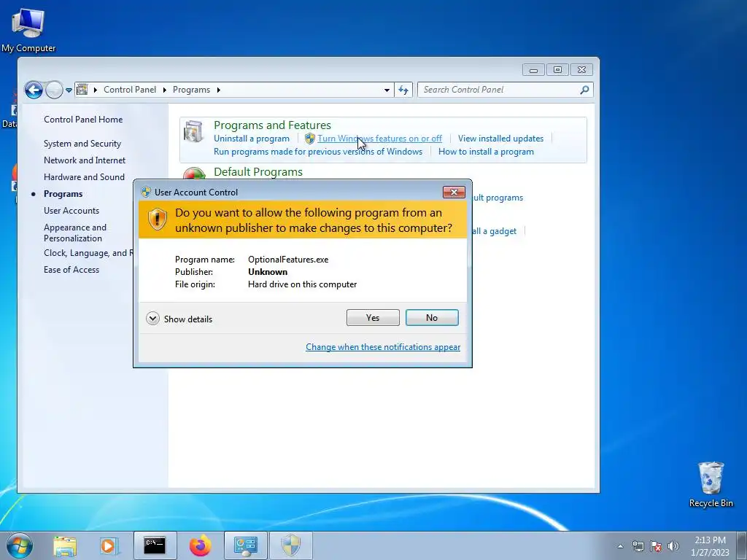747x560 pixels.
Task: Open Action Center flag icon
Action: (656, 546)
